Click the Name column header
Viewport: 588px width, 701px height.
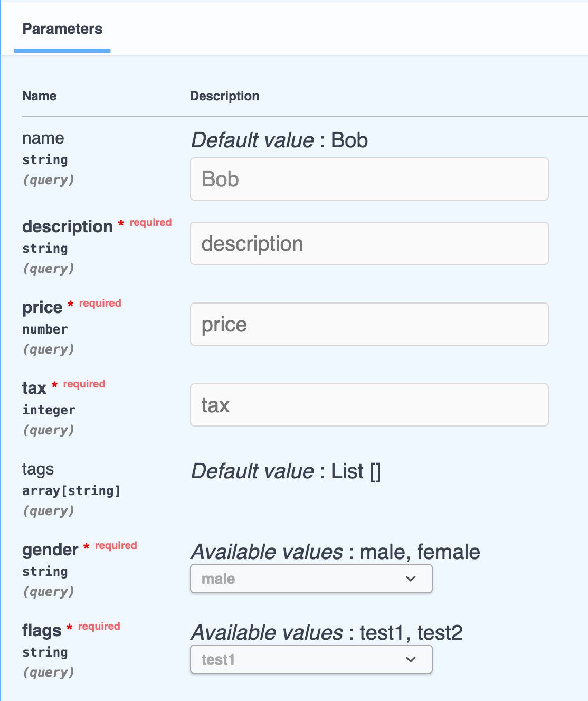click(x=40, y=96)
